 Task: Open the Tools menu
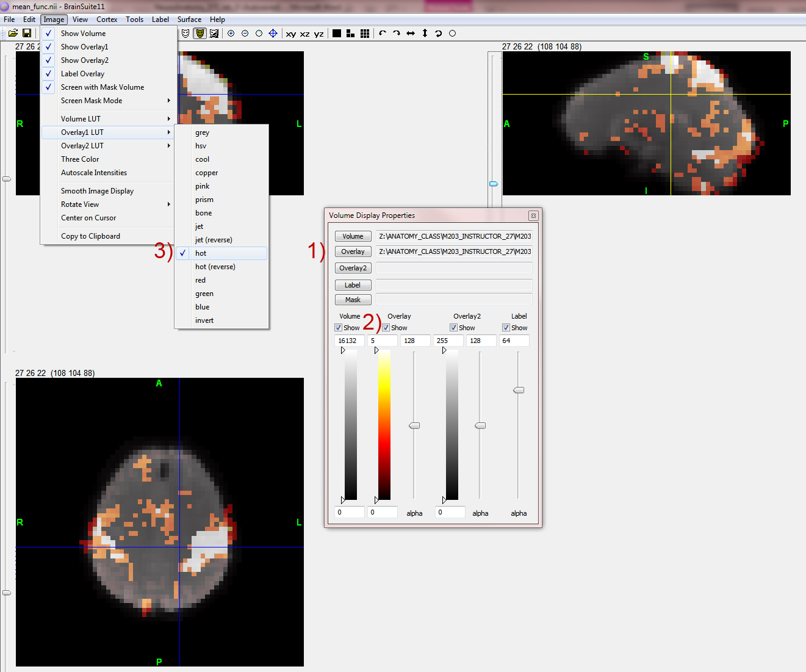coord(135,20)
